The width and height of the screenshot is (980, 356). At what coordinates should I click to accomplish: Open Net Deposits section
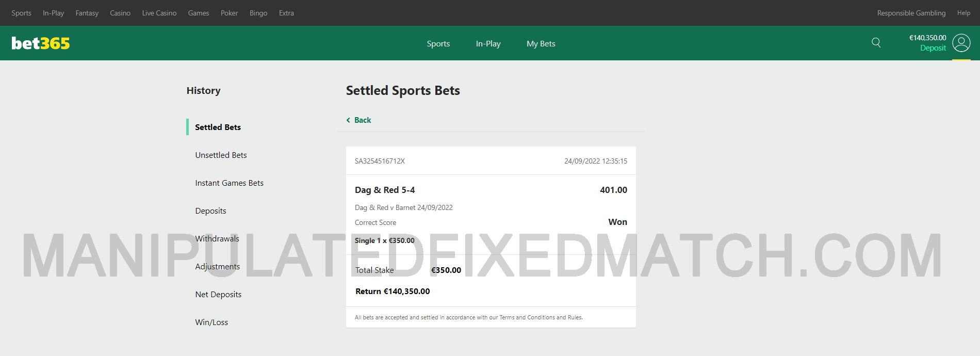[x=218, y=295]
